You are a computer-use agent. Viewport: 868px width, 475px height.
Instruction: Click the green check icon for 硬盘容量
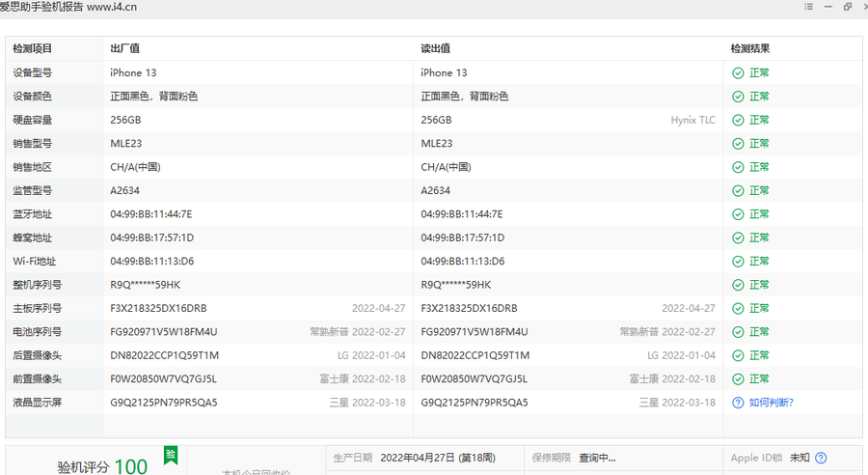point(738,121)
